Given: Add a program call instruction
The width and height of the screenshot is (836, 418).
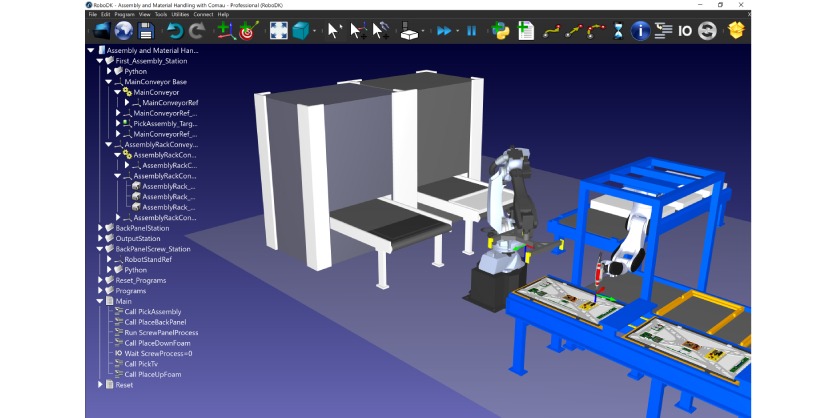Looking at the screenshot, I should coord(663,31).
